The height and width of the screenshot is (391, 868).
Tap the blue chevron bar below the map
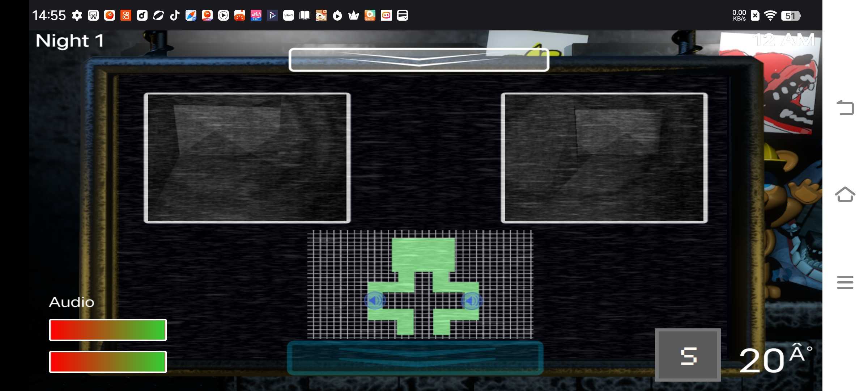(415, 358)
